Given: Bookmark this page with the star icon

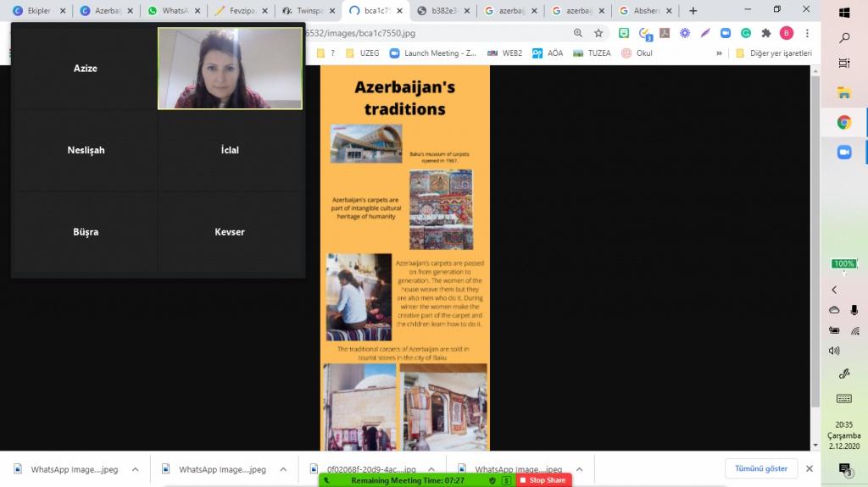Looking at the screenshot, I should click(598, 33).
